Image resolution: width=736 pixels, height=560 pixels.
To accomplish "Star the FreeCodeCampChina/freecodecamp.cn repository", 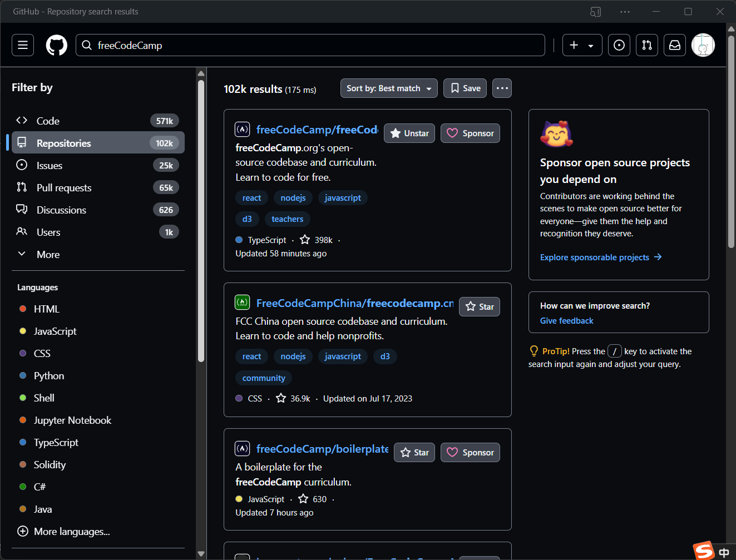I will [x=479, y=307].
